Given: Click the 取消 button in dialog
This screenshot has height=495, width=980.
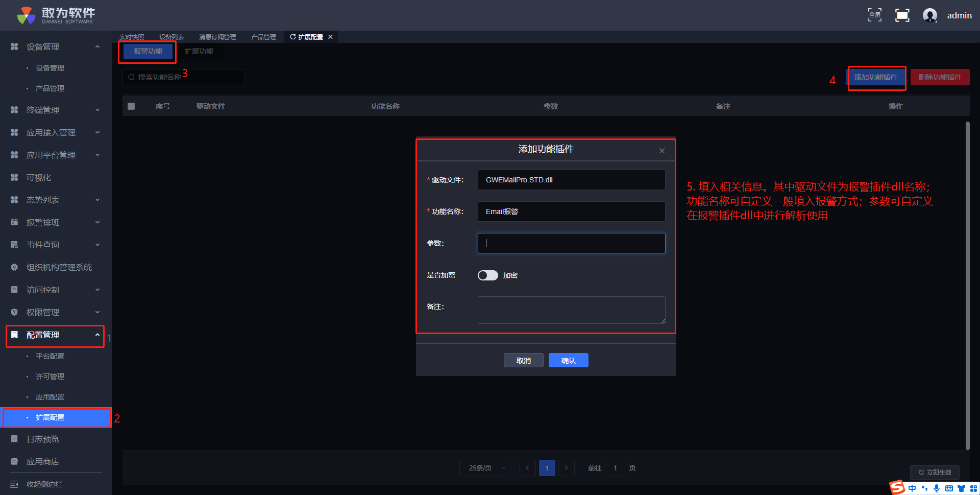Looking at the screenshot, I should click(x=523, y=361).
